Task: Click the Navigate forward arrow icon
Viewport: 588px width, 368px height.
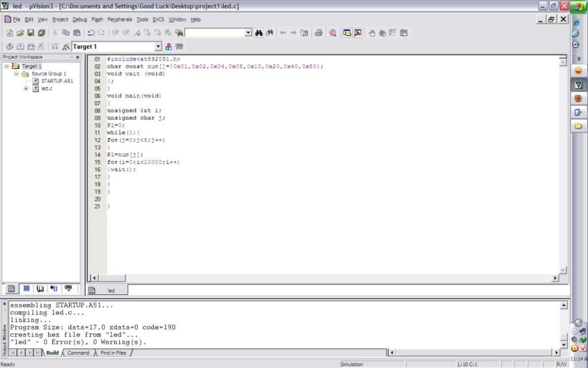Action: point(293,33)
